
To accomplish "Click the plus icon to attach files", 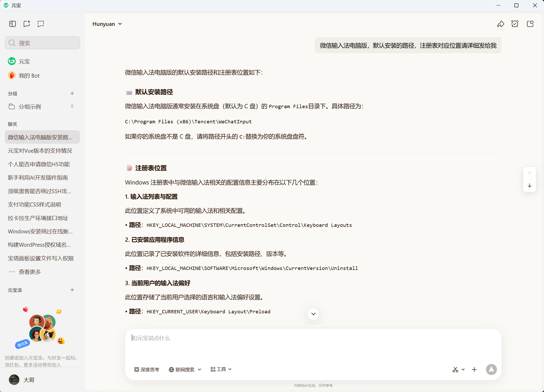I will [474, 370].
